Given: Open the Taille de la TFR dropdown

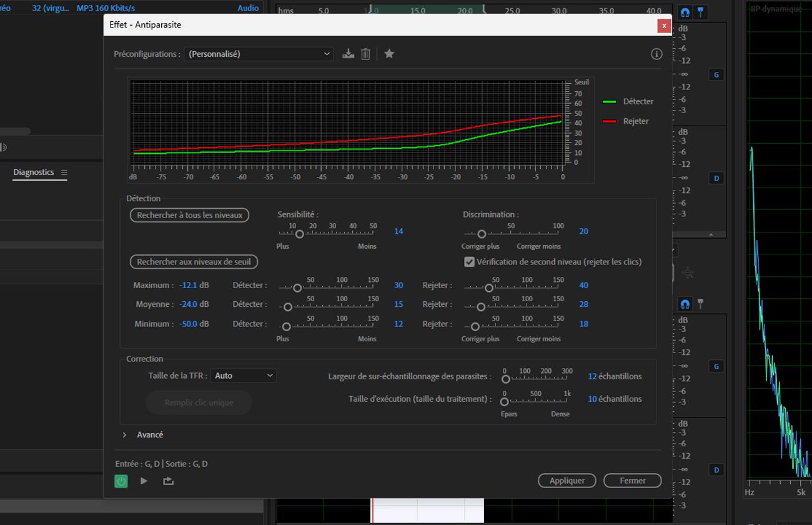Looking at the screenshot, I should pyautogui.click(x=243, y=376).
